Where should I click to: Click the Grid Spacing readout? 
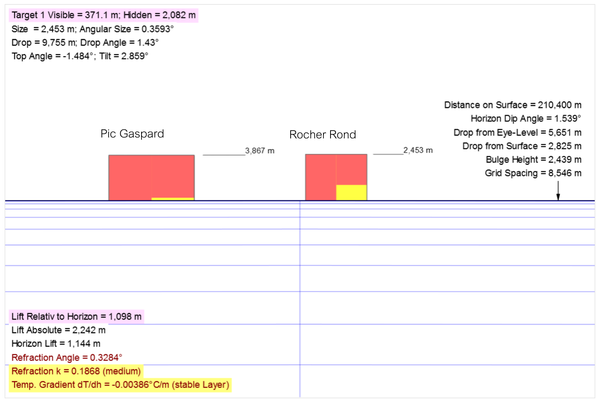tap(531, 174)
